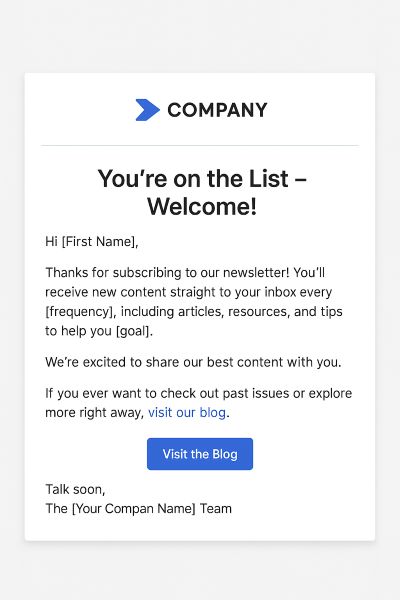Click the word 'inbox' in the paragraph
400x600 pixels.
pyautogui.click(x=281, y=292)
